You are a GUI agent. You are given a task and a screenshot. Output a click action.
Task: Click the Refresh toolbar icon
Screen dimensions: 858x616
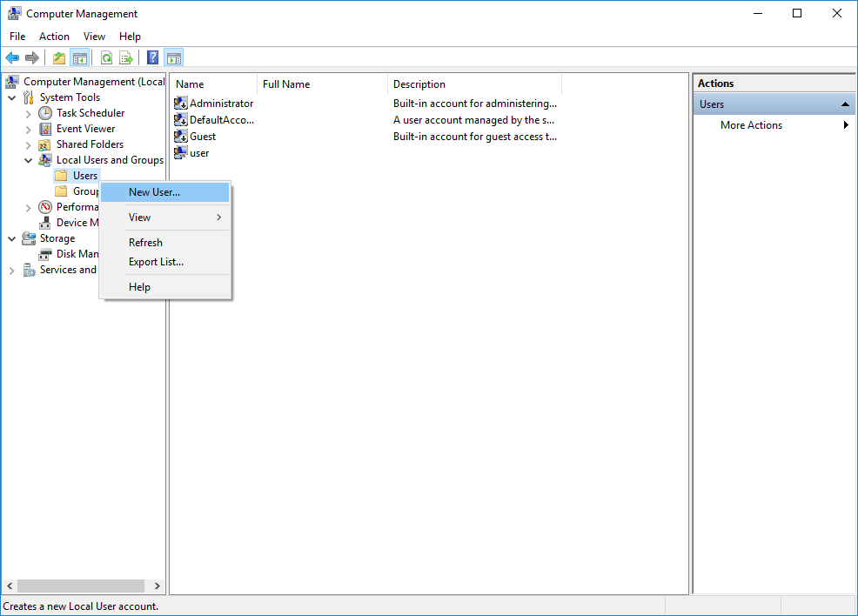(106, 57)
